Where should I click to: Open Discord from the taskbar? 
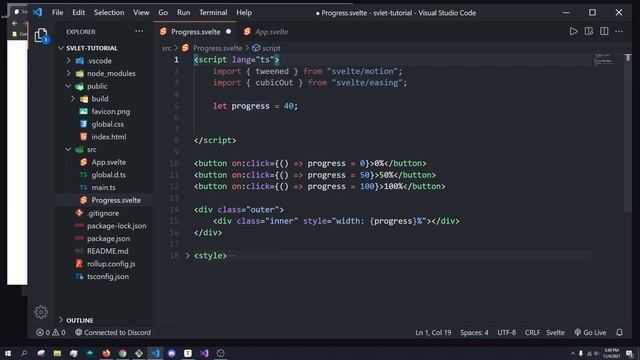[171, 353]
